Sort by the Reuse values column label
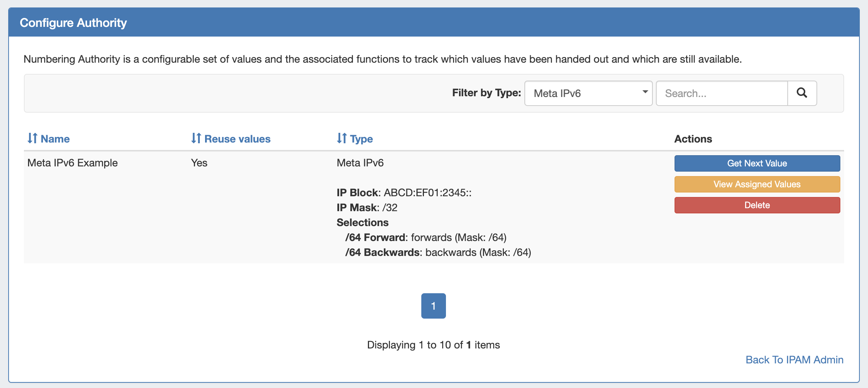868x388 pixels. click(237, 139)
